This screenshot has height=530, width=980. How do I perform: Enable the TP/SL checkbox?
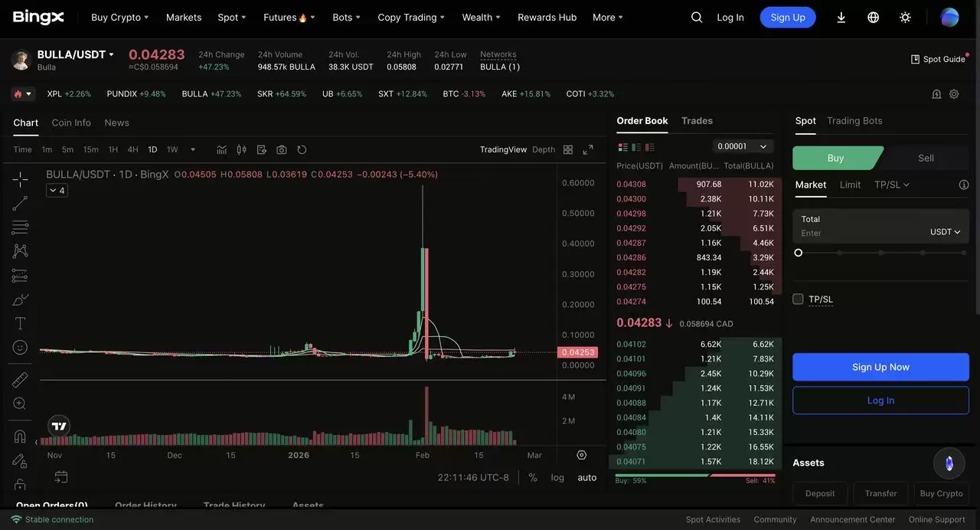[798, 299]
